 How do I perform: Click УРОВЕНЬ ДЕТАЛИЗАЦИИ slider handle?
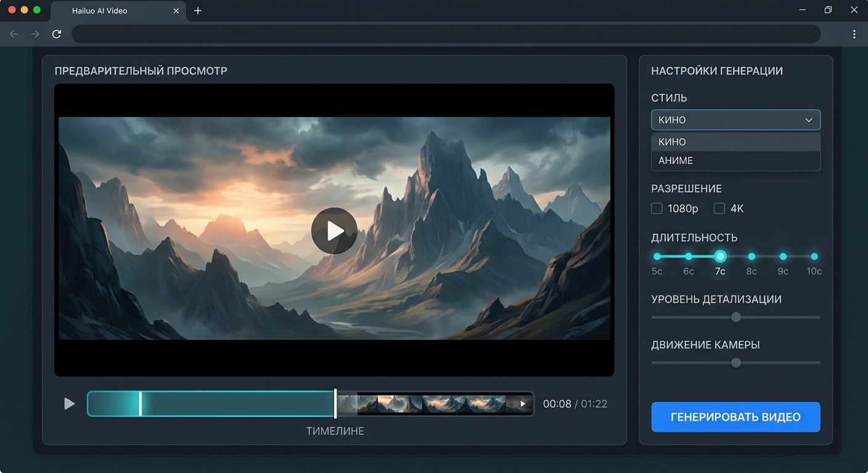(735, 317)
